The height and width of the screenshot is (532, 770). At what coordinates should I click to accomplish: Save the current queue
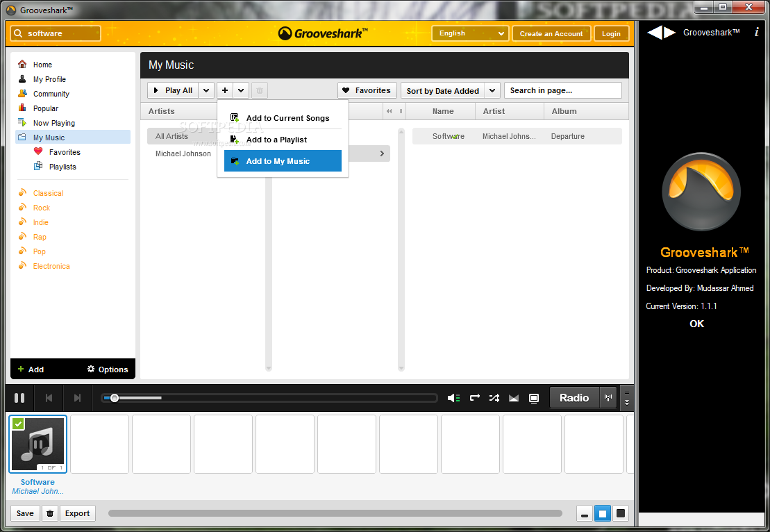[x=25, y=513]
